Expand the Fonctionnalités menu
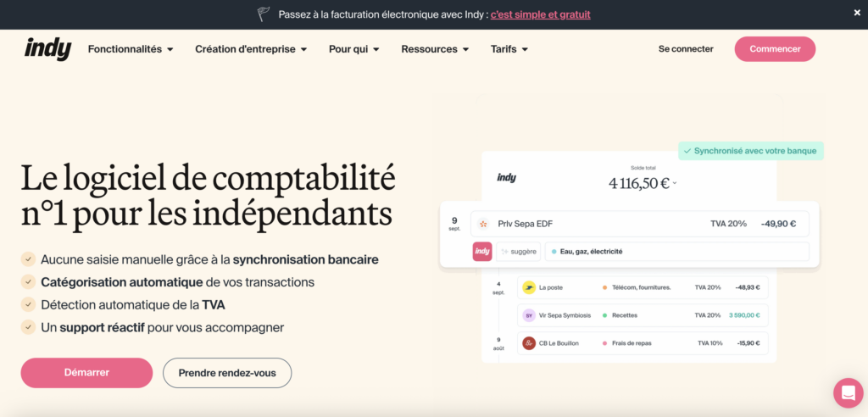This screenshot has height=417, width=868. [131, 48]
